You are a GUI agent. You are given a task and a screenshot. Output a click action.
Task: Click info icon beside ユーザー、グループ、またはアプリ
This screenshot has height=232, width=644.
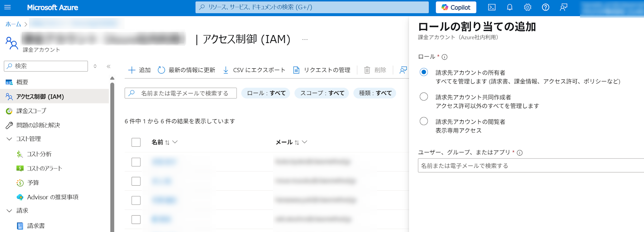[519, 153]
